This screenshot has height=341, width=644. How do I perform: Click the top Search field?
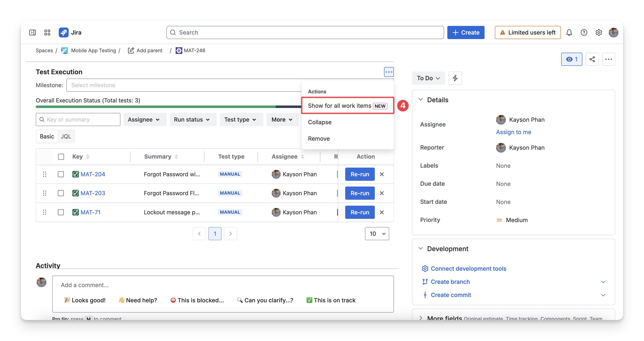click(305, 32)
